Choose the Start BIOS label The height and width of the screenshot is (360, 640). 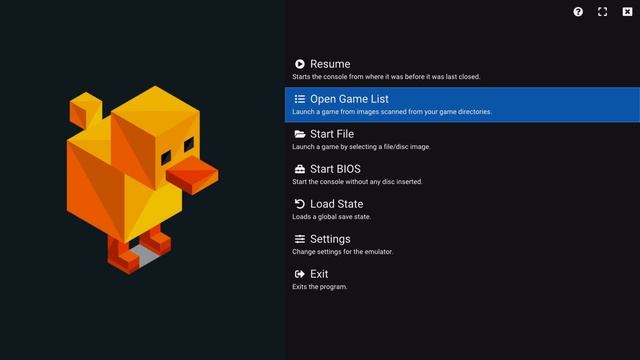point(335,169)
